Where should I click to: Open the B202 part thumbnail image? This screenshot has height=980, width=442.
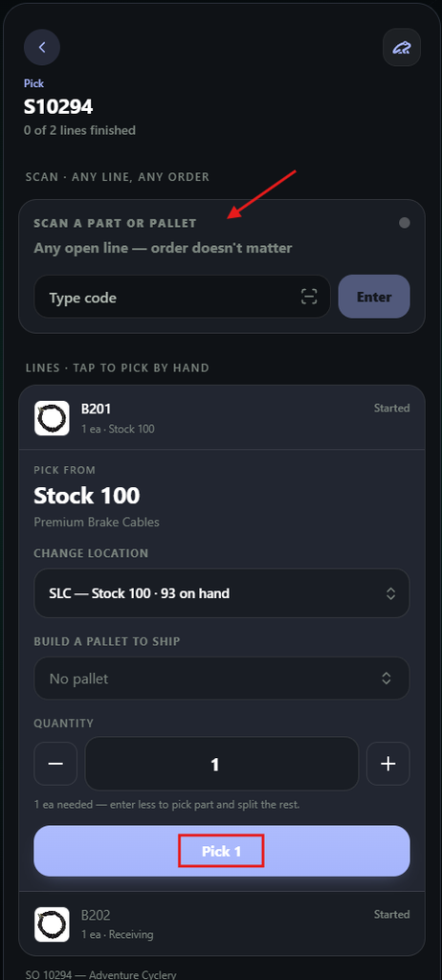click(x=52, y=924)
